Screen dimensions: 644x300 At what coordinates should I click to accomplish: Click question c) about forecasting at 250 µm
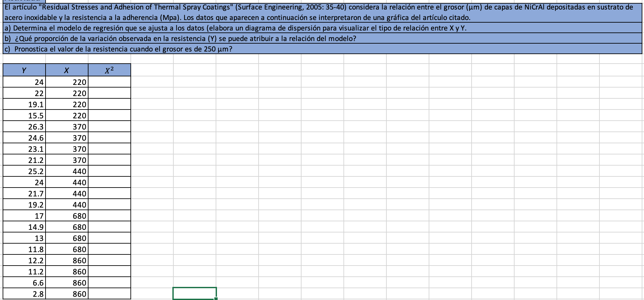pos(322,49)
